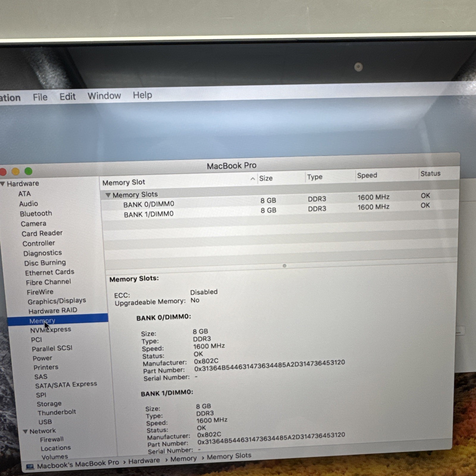The width and height of the screenshot is (476, 476).
Task: Click the Status column header
Action: (430, 173)
